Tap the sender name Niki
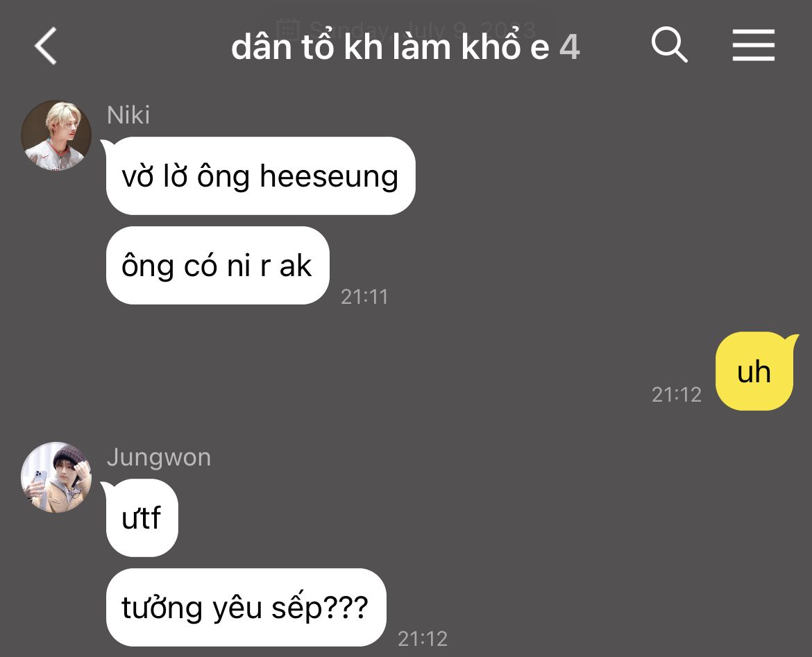Screen dimensions: 812x657 tap(128, 115)
